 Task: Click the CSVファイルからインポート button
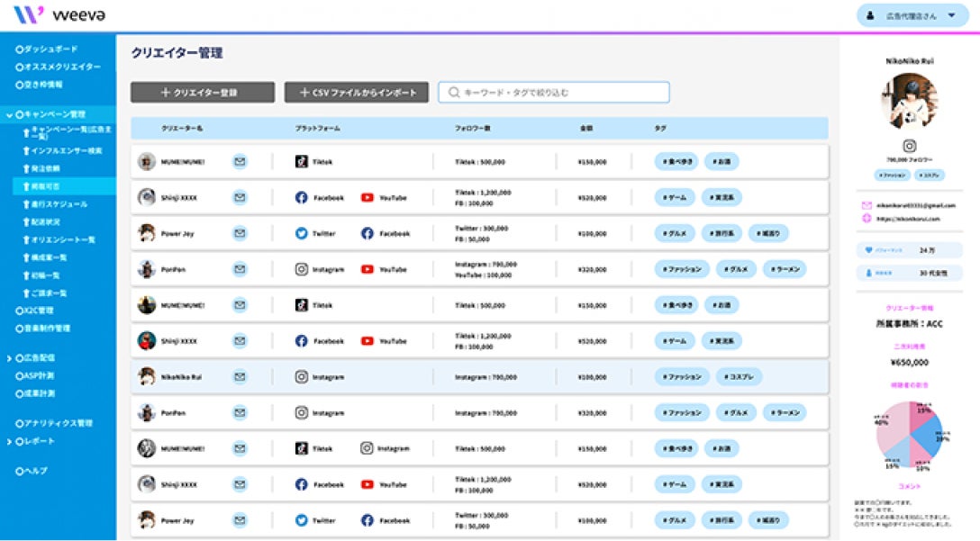356,92
